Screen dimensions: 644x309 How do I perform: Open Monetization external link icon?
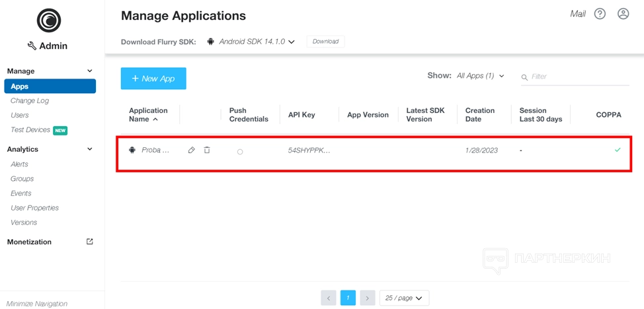coord(90,242)
